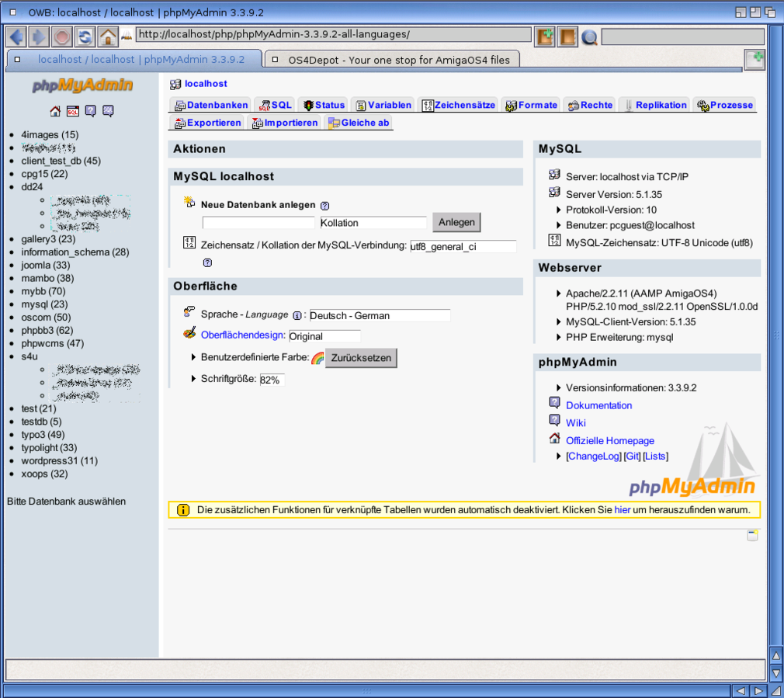
Task: Open the Deutsch - German language dropdown
Action: pyautogui.click(x=380, y=316)
